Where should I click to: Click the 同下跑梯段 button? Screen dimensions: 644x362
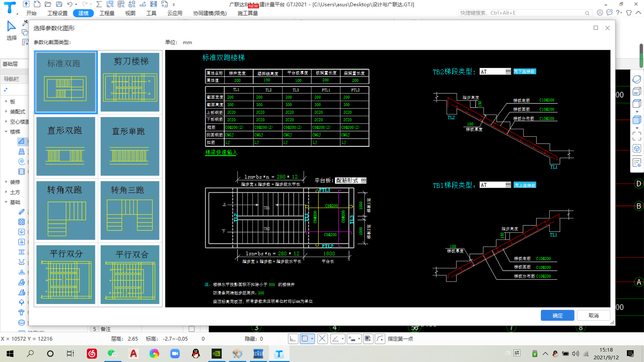(525, 71)
